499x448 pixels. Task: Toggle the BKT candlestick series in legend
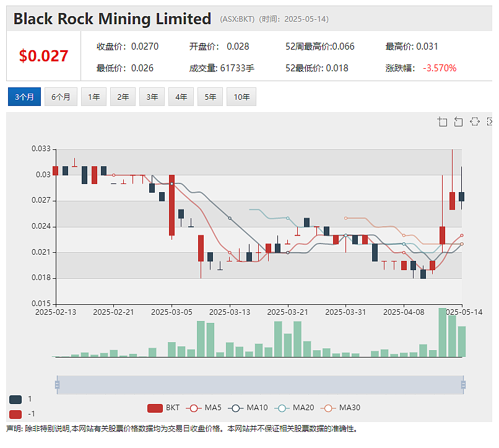[163, 408]
